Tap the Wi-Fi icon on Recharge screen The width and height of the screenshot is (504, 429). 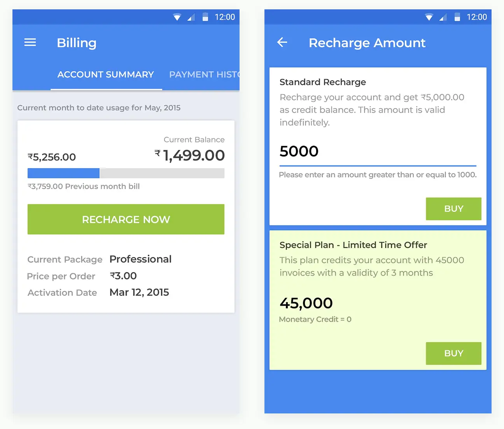pyautogui.click(x=429, y=17)
